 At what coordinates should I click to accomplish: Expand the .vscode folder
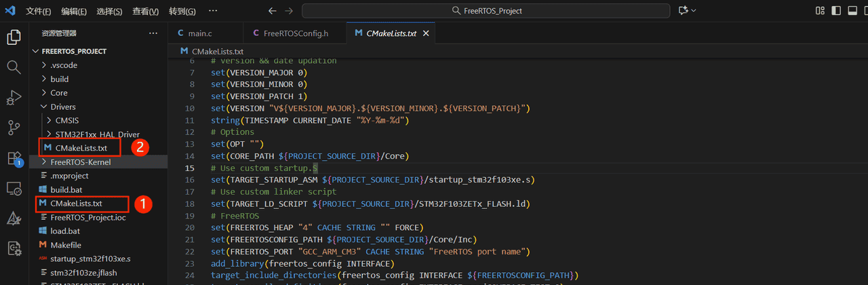pyautogui.click(x=64, y=65)
